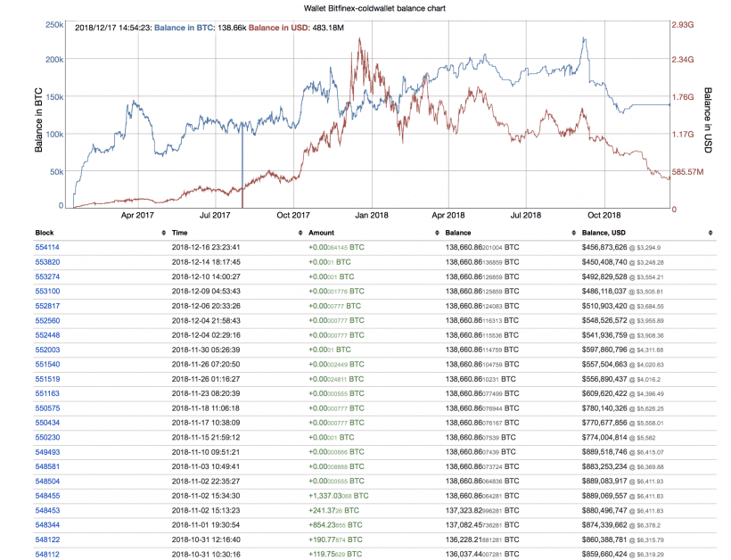The height and width of the screenshot is (560, 731).
Task: Toggle the Balance in USD legend series
Action: pos(279,28)
